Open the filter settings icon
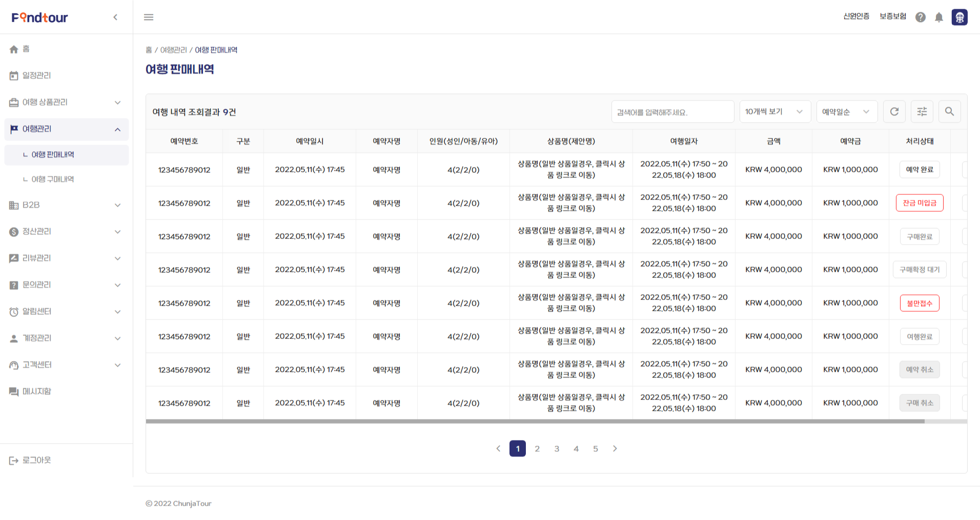Viewport: 980px width, 520px height. (x=922, y=111)
